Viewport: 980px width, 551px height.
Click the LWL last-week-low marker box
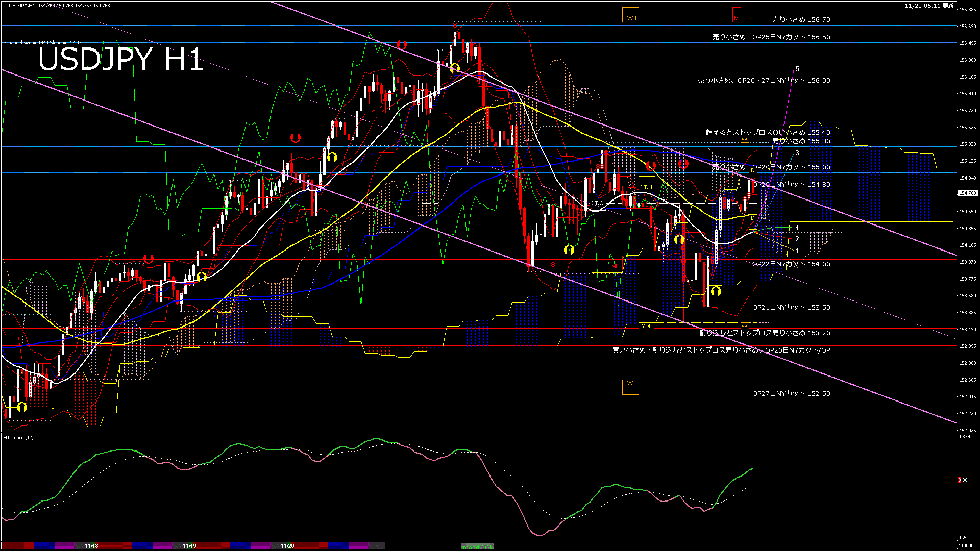pos(630,387)
